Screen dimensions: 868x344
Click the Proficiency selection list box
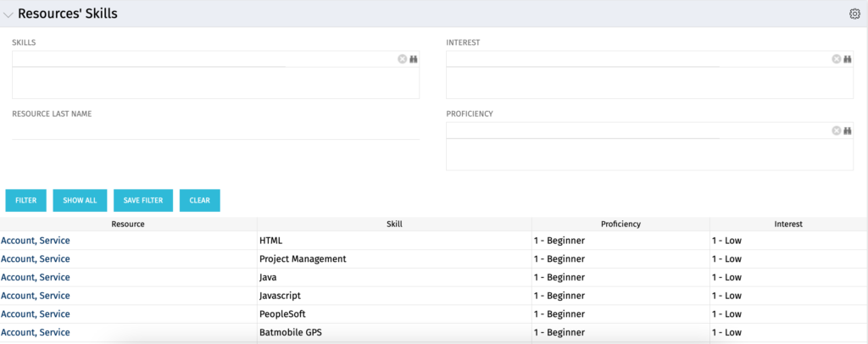point(649,154)
